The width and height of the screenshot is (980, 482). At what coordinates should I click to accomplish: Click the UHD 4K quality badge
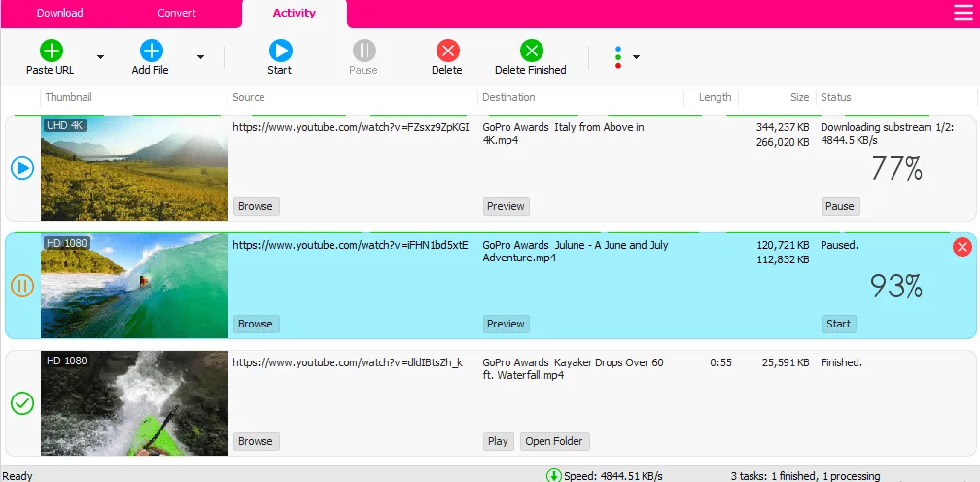[x=65, y=125]
